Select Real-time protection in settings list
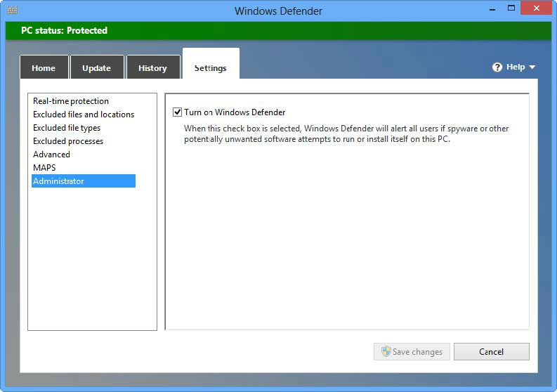557x392 pixels. pyautogui.click(x=71, y=101)
